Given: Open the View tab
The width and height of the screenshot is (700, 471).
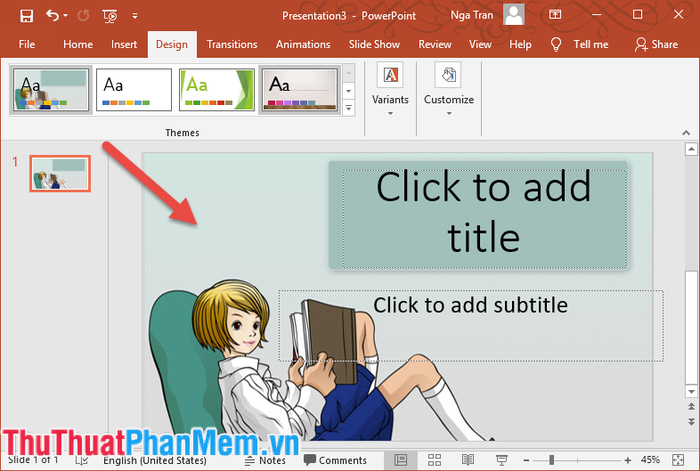Looking at the screenshot, I should [480, 44].
